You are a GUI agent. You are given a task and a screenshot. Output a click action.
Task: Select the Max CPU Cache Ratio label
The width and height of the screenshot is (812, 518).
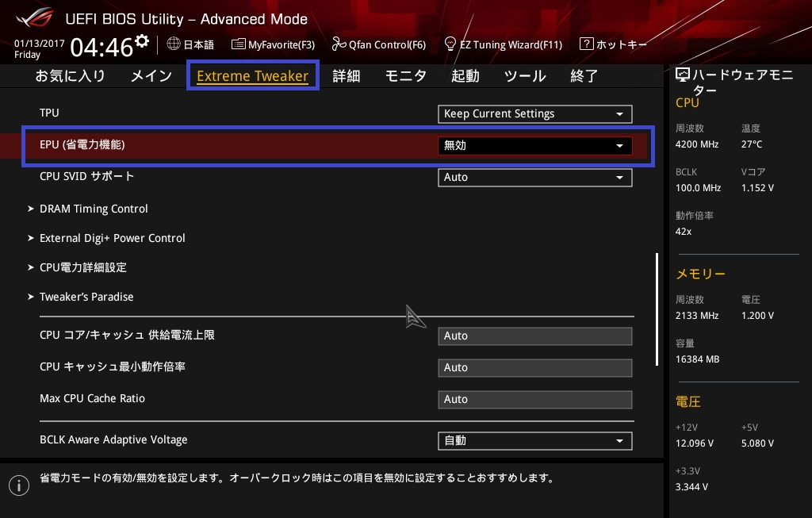tap(92, 398)
